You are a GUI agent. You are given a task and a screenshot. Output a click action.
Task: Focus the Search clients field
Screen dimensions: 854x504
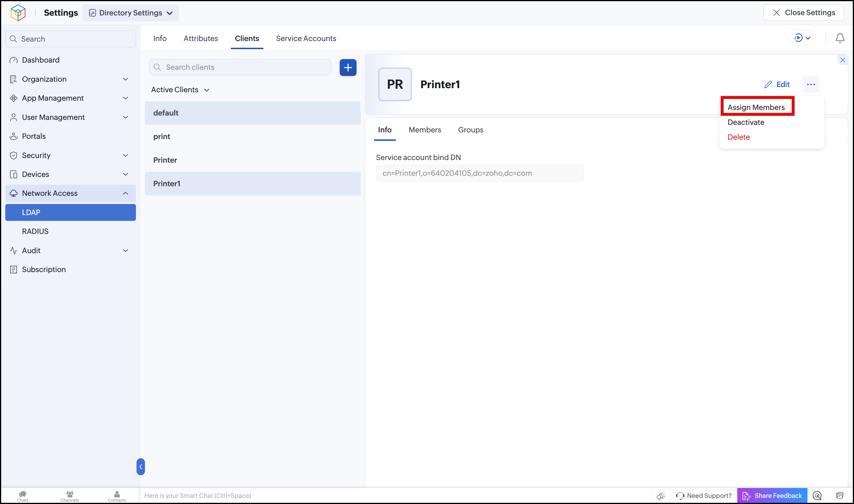(240, 67)
